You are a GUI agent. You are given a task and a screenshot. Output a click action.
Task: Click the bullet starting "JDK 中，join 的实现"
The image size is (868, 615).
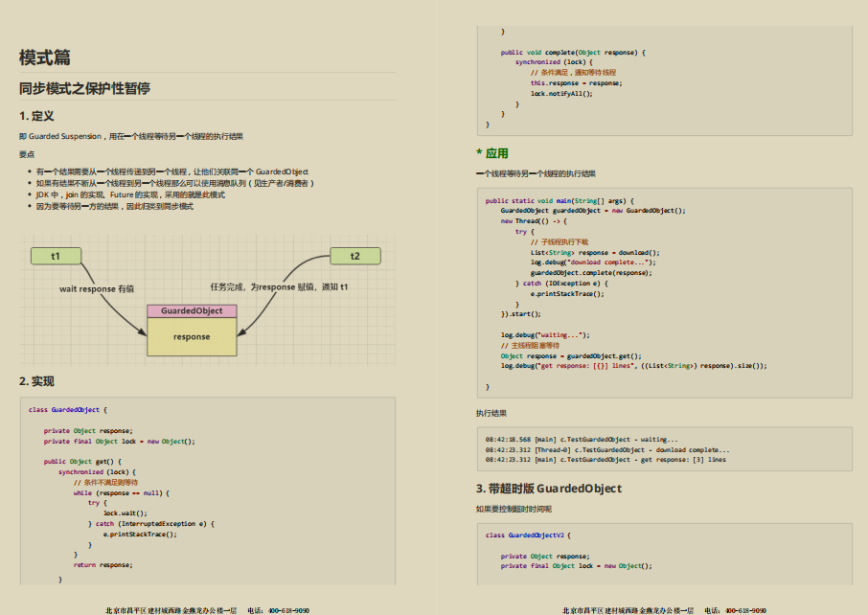[130, 194]
